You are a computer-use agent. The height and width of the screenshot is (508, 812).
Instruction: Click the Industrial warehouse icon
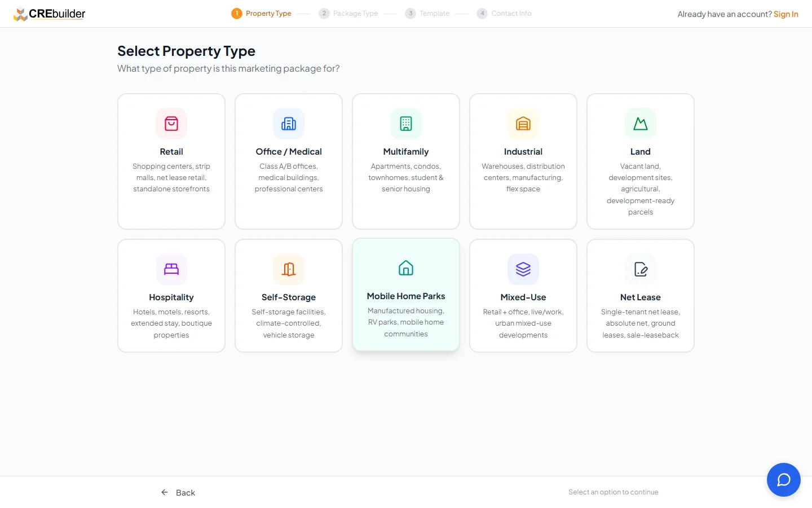tap(523, 124)
